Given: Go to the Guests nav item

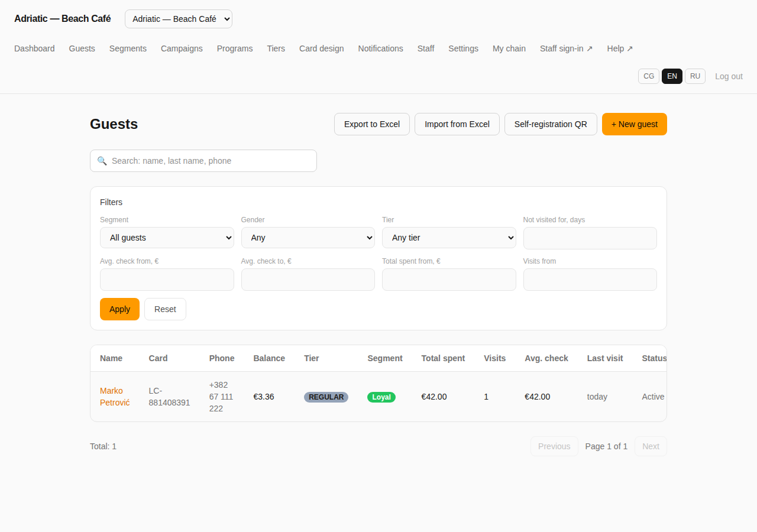Looking at the screenshot, I should (82, 48).
